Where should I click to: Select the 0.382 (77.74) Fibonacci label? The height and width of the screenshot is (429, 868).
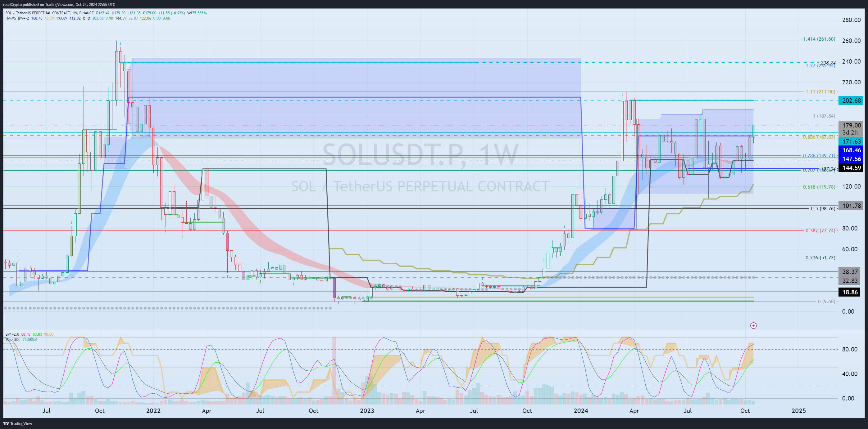click(820, 231)
